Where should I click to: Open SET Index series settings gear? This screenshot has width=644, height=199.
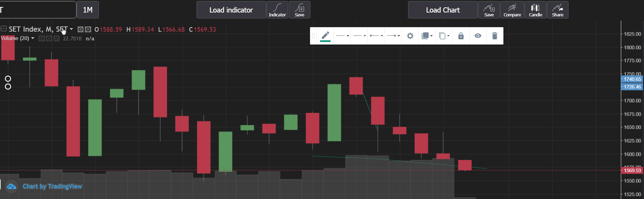click(x=88, y=30)
